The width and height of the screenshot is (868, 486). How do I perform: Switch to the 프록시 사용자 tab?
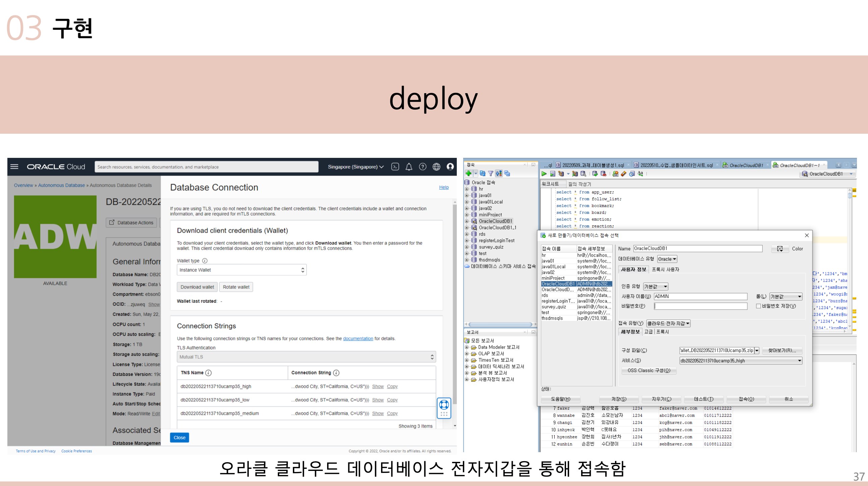[666, 269]
